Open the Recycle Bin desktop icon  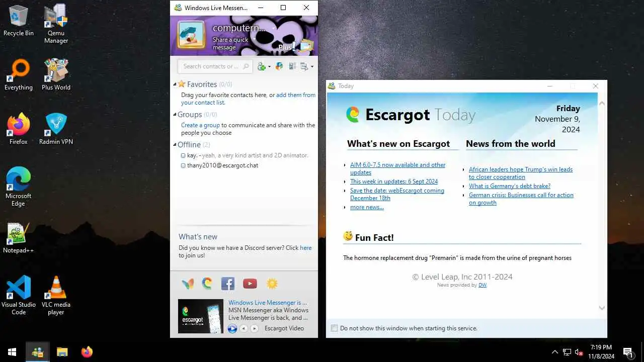click(19, 21)
